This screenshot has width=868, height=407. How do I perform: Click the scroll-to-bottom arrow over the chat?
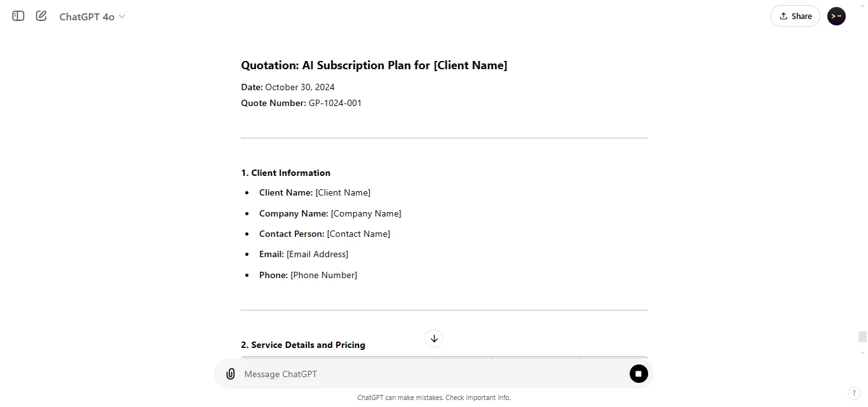(x=434, y=338)
